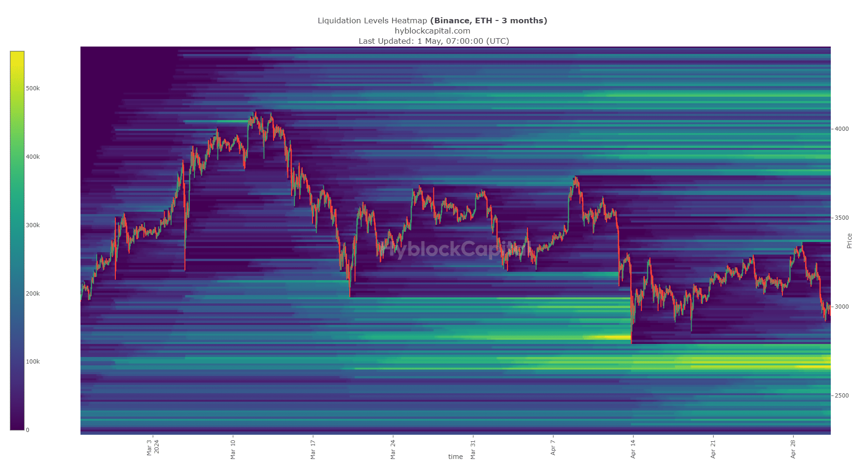Click the 'Apr 14' date tick label
This screenshot has width=868, height=472.
click(x=633, y=449)
